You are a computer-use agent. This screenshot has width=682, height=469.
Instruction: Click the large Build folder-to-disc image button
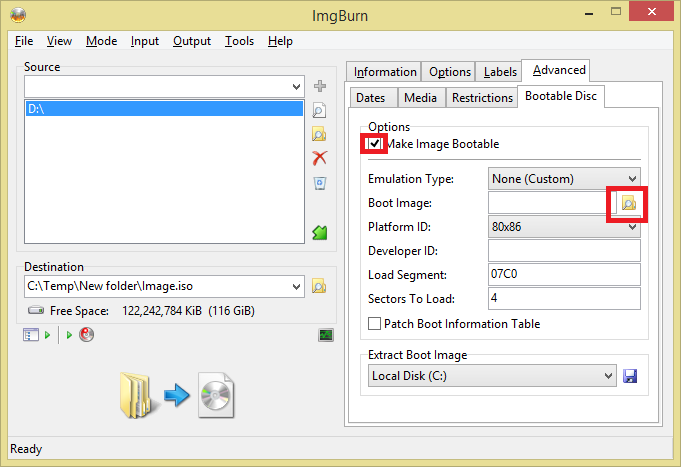[177, 395]
